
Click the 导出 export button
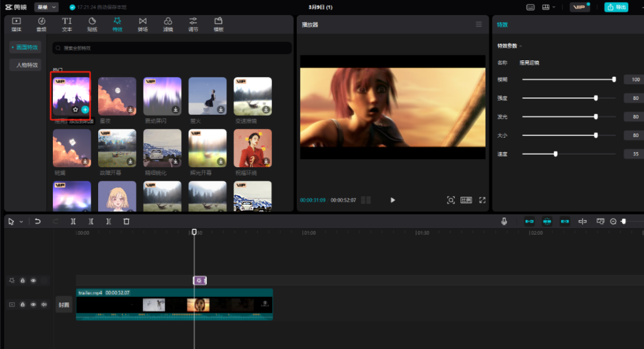(x=616, y=7)
